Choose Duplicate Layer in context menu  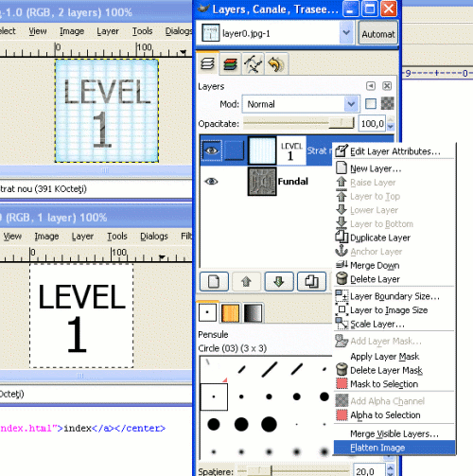pos(394,238)
